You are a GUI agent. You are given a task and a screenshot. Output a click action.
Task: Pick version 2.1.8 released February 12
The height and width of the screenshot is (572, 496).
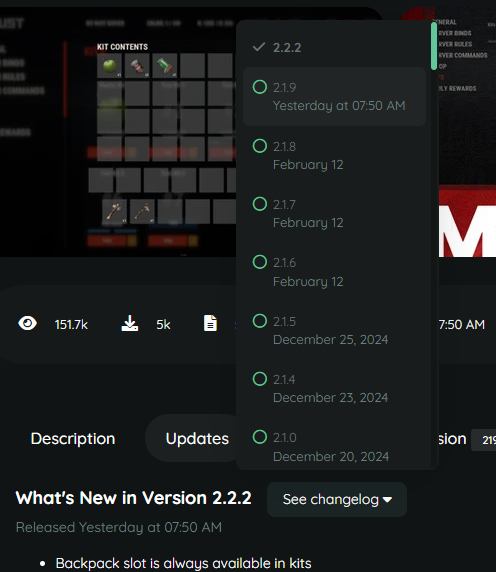334,155
